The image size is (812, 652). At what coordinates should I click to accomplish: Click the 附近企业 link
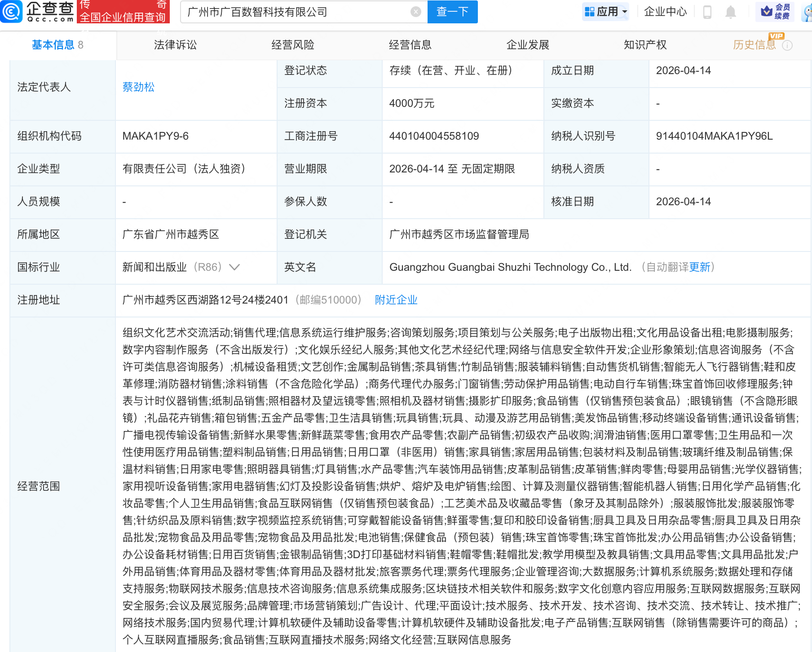[396, 300]
